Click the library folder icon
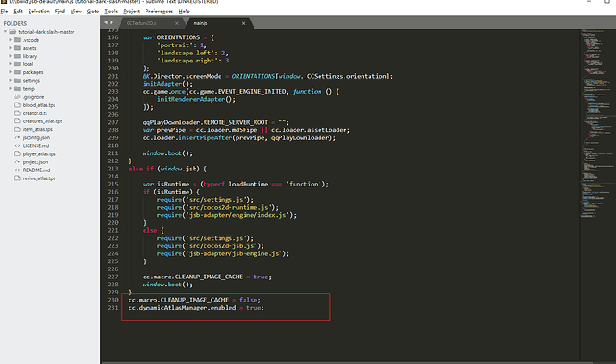The height and width of the screenshot is (364, 616). tap(17, 56)
